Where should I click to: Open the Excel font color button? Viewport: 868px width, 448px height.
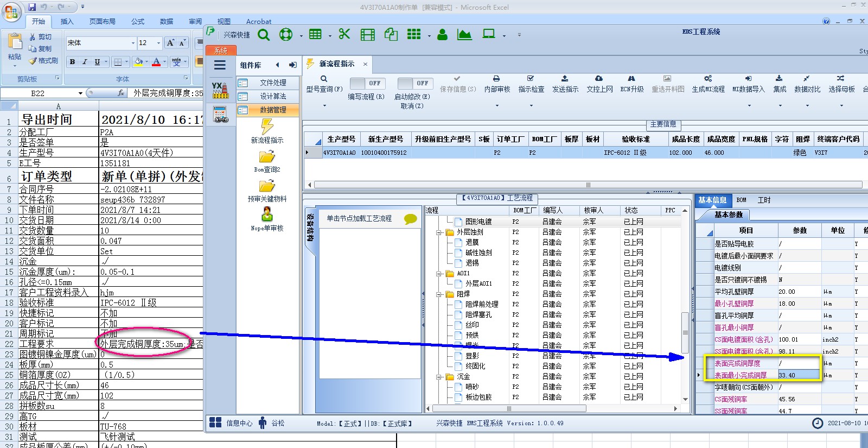(156, 62)
